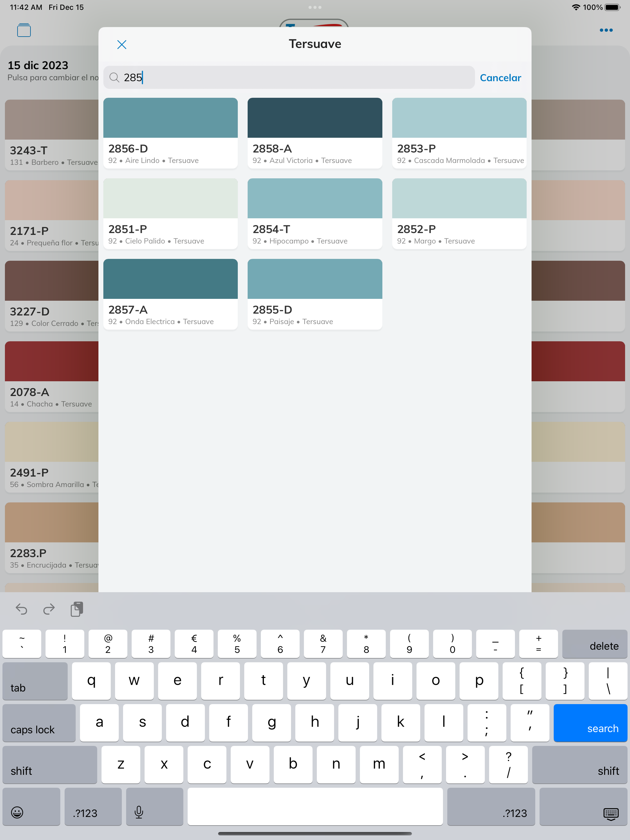The height and width of the screenshot is (840, 630).
Task: Hide the keyboard with dismiss key
Action: [583, 806]
